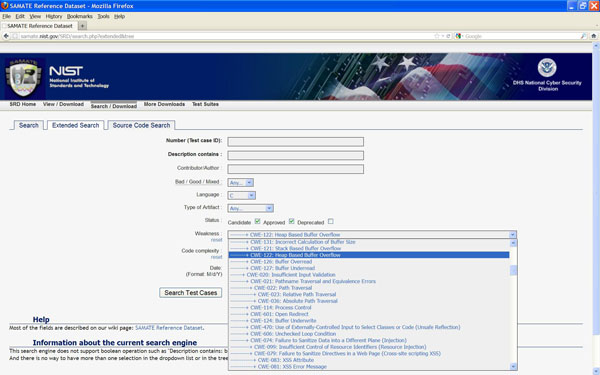Select CWE-036 Absolute Path Traversal
This screenshot has height=375, width=600.
click(369, 301)
